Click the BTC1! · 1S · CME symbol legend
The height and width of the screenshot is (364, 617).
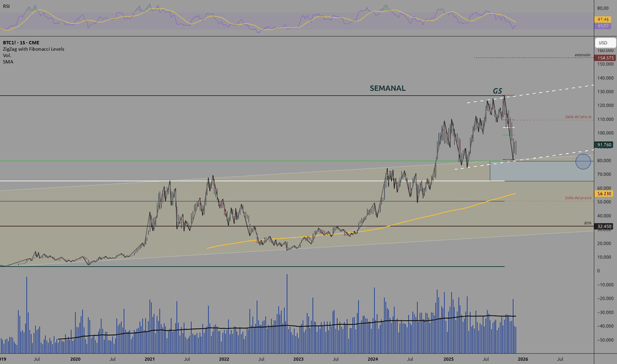coord(21,42)
